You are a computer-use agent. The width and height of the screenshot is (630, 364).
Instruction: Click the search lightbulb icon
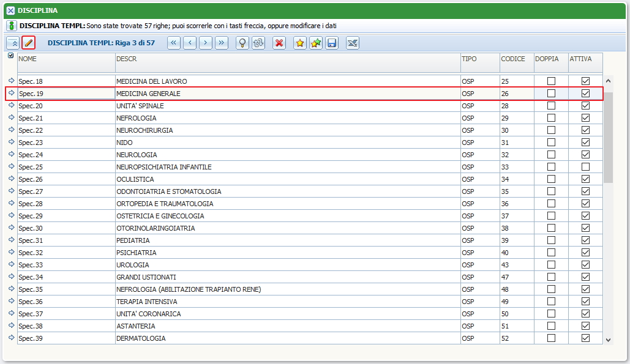(x=242, y=43)
